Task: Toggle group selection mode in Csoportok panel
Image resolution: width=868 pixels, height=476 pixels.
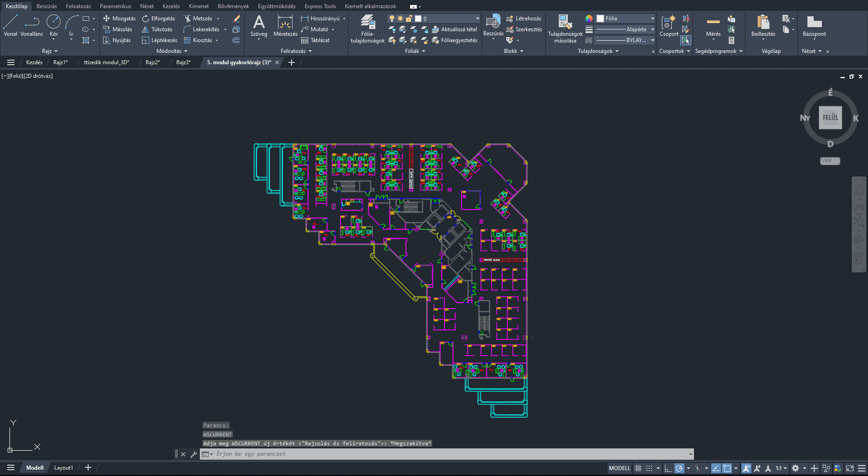Action: click(686, 40)
